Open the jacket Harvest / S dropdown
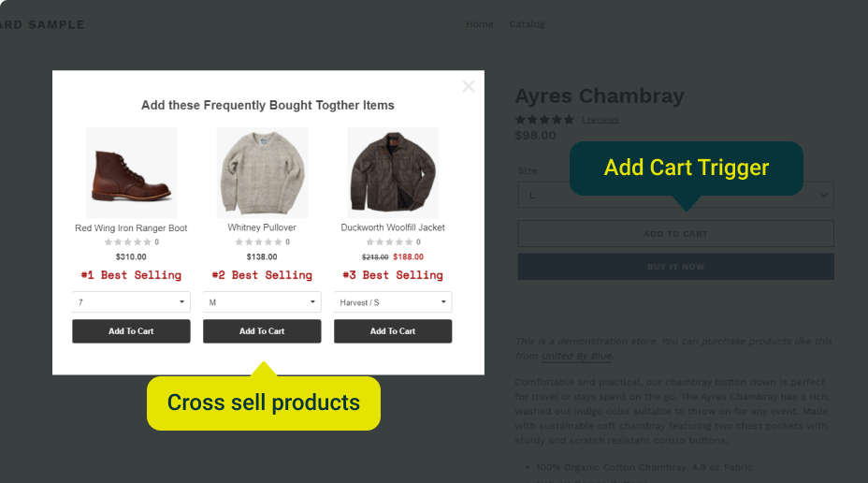 coord(393,302)
